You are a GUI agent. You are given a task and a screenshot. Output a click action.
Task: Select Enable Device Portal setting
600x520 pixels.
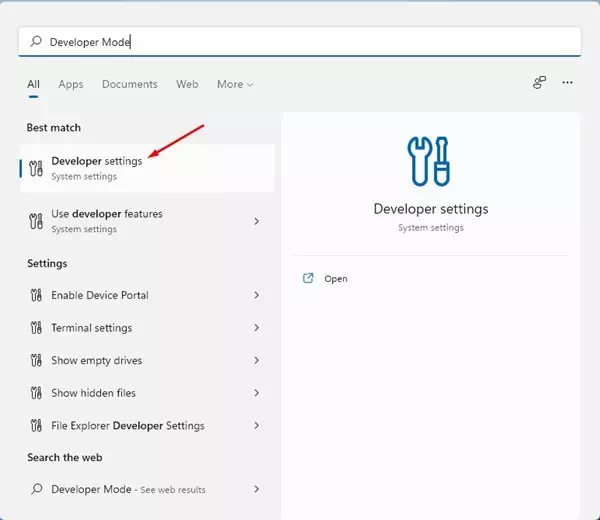[147, 295]
